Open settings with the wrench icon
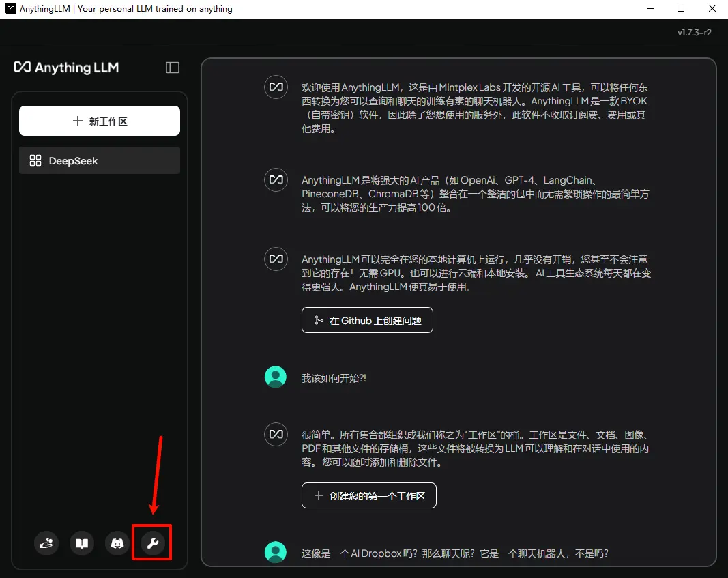Image resolution: width=728 pixels, height=578 pixels. [153, 543]
